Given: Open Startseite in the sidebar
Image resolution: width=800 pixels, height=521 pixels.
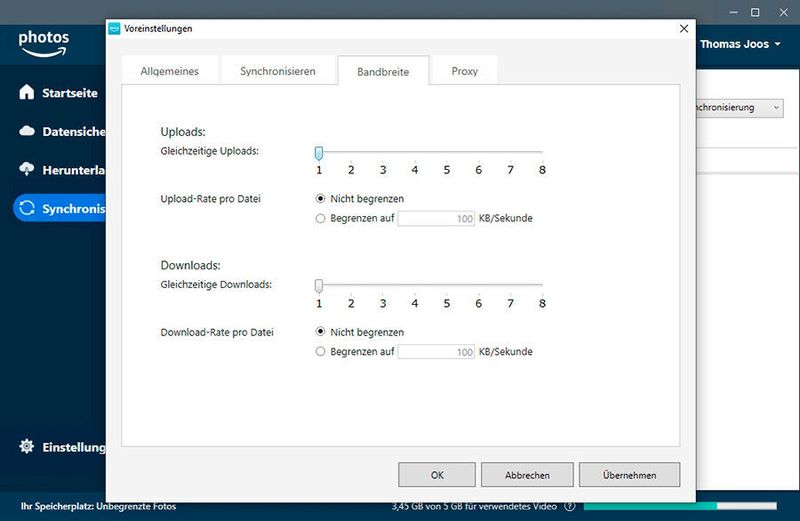Looking at the screenshot, I should click(70, 93).
